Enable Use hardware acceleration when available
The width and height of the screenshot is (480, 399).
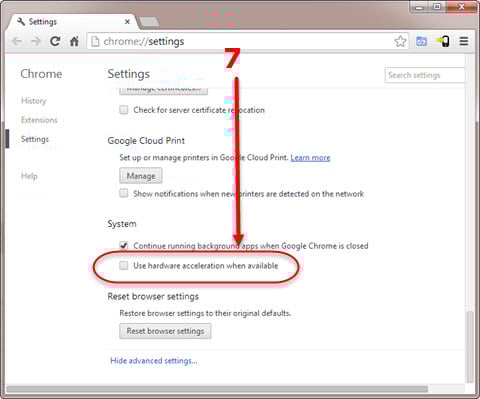(x=124, y=266)
